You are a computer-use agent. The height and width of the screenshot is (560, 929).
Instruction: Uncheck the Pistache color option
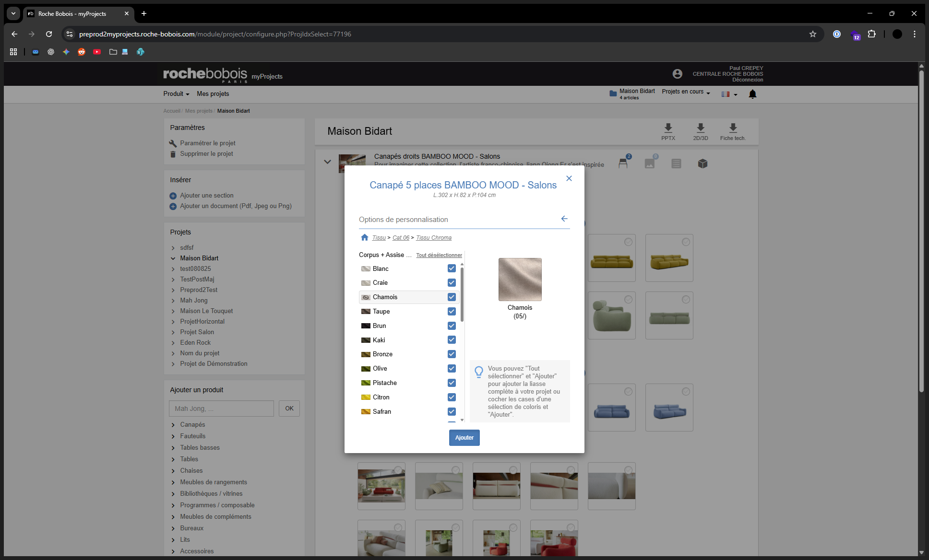tap(452, 383)
